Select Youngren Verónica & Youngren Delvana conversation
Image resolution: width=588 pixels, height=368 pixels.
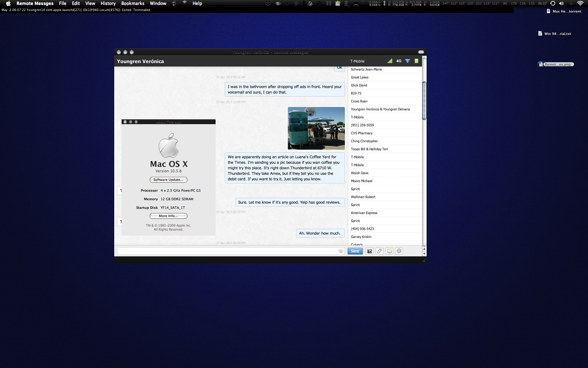(x=385, y=109)
